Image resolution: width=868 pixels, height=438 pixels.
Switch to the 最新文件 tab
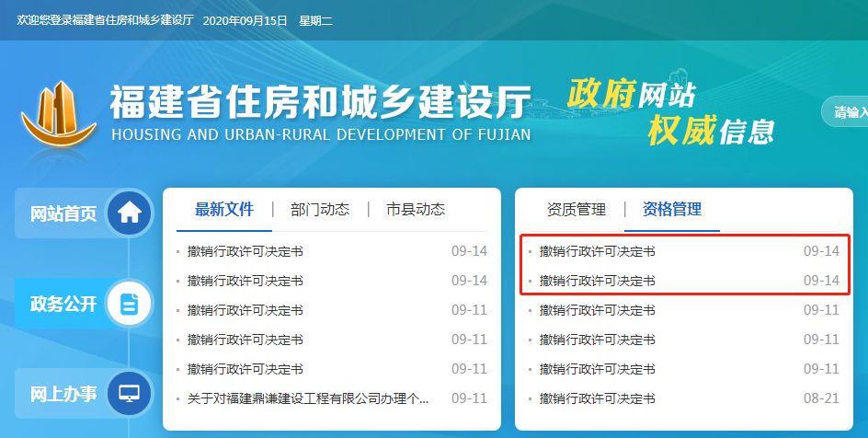pos(223,209)
